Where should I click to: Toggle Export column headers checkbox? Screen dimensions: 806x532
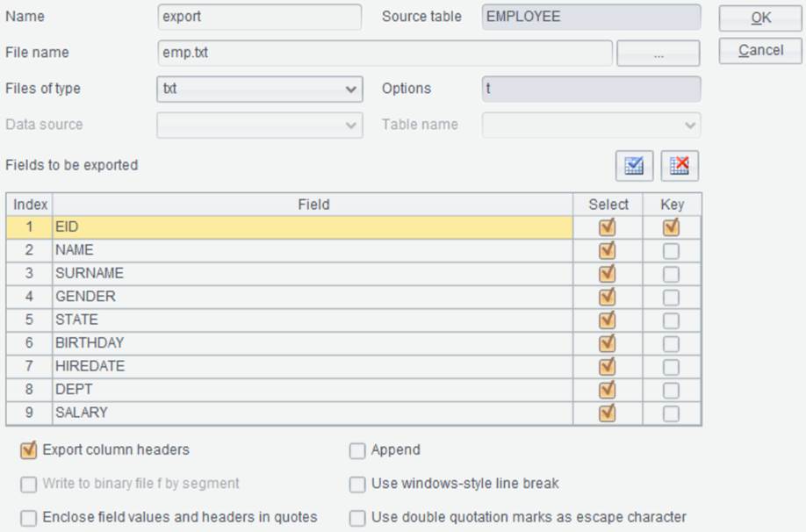pyautogui.click(x=28, y=450)
